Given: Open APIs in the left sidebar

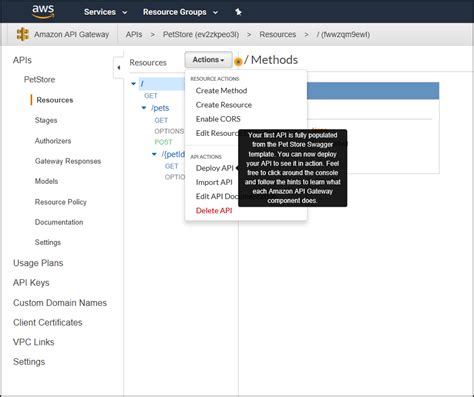Looking at the screenshot, I should (x=22, y=60).
